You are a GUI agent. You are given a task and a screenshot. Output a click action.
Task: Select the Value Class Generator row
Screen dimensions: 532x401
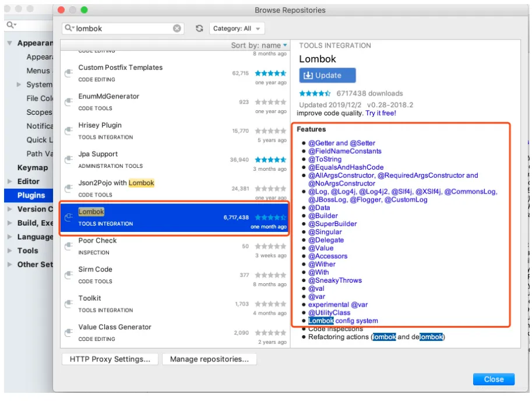(x=174, y=333)
